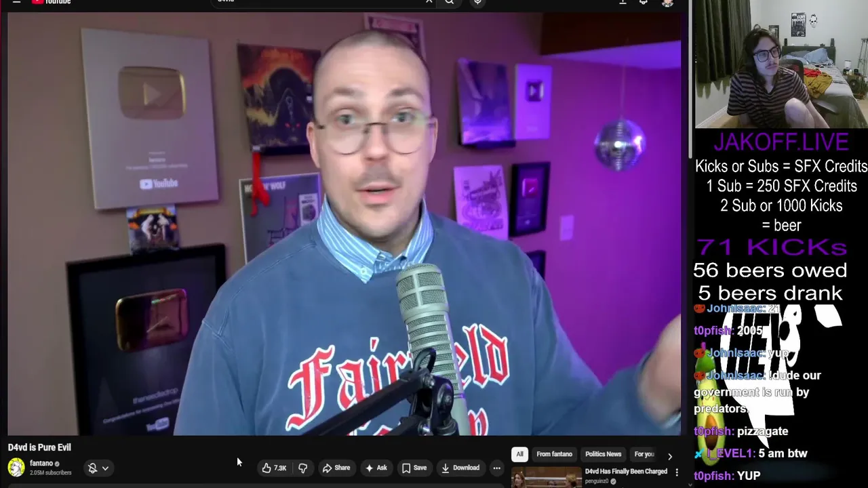
Task: Open the fantano channel name link
Action: click(x=41, y=464)
